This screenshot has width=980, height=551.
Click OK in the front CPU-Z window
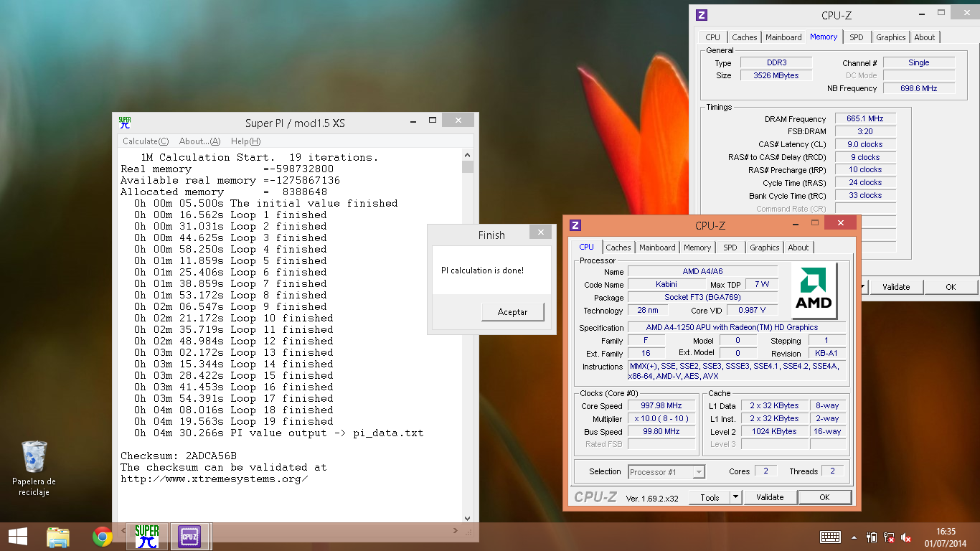point(824,497)
